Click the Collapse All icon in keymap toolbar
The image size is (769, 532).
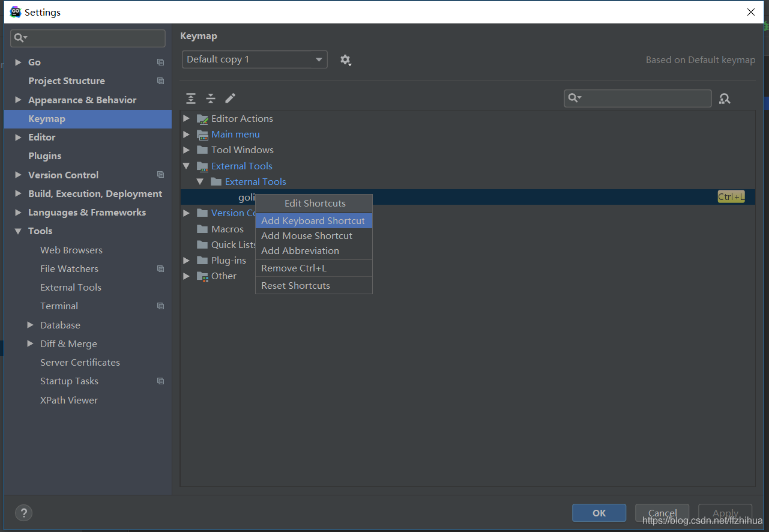211,98
